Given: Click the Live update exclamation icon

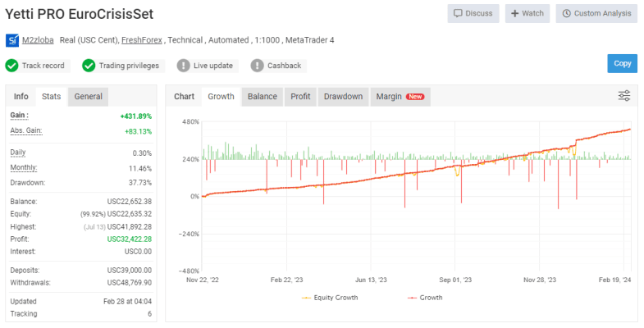Looking at the screenshot, I should pyautogui.click(x=183, y=66).
